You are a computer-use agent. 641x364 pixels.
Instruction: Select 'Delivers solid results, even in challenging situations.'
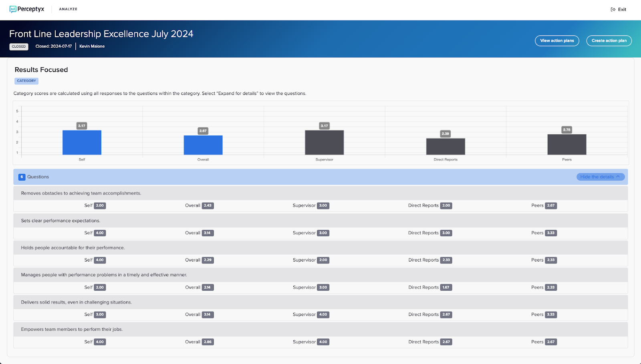[320, 302]
